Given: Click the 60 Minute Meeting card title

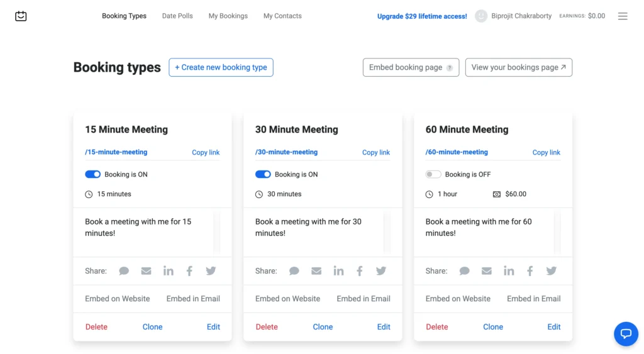Looking at the screenshot, I should [x=467, y=130].
